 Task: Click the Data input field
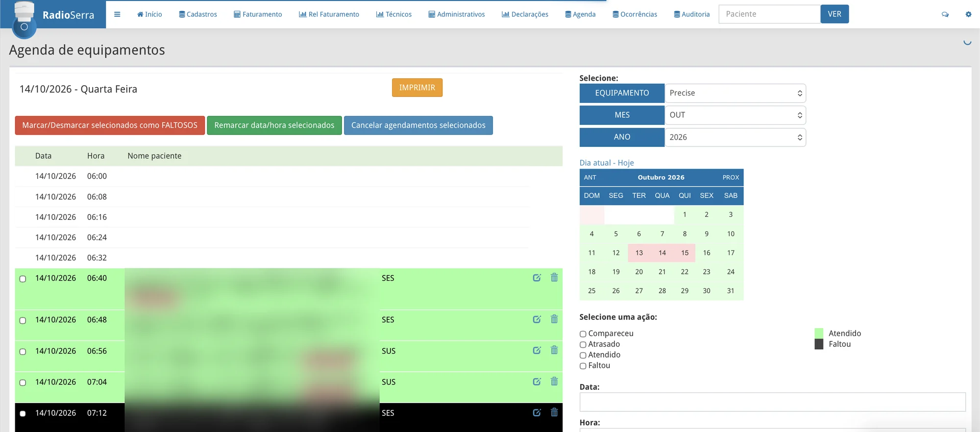(772, 402)
